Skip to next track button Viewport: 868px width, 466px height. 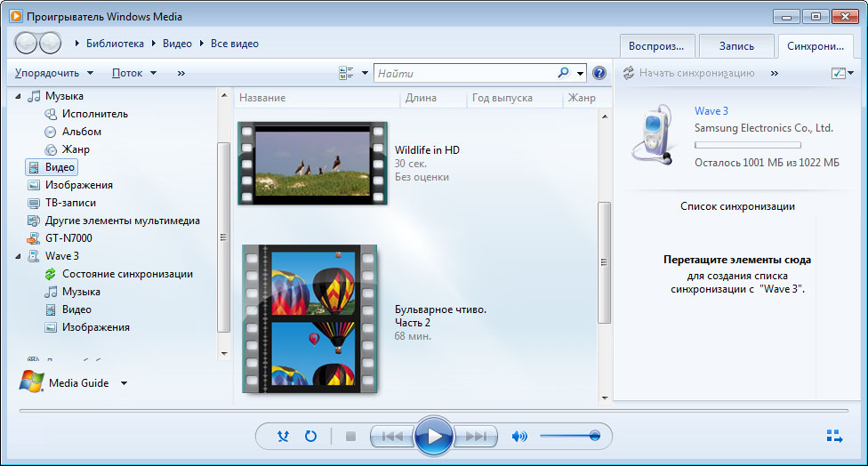coord(476,437)
